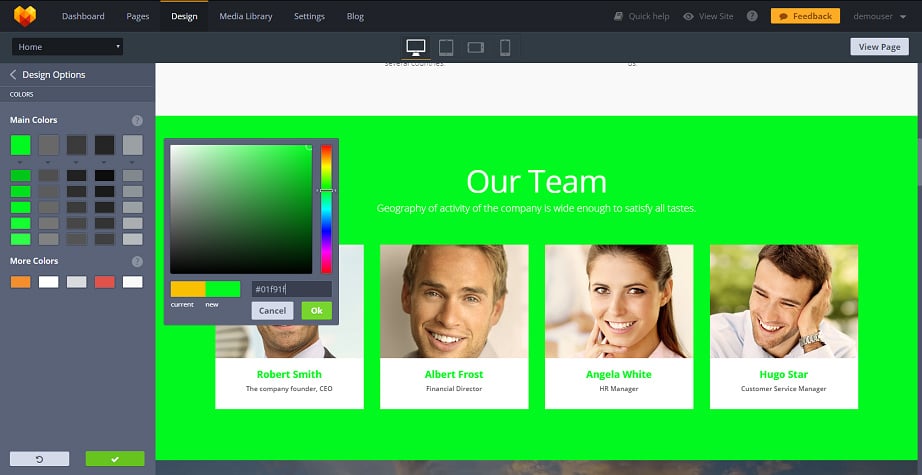Click the Albert Frost name

pyautogui.click(x=454, y=374)
